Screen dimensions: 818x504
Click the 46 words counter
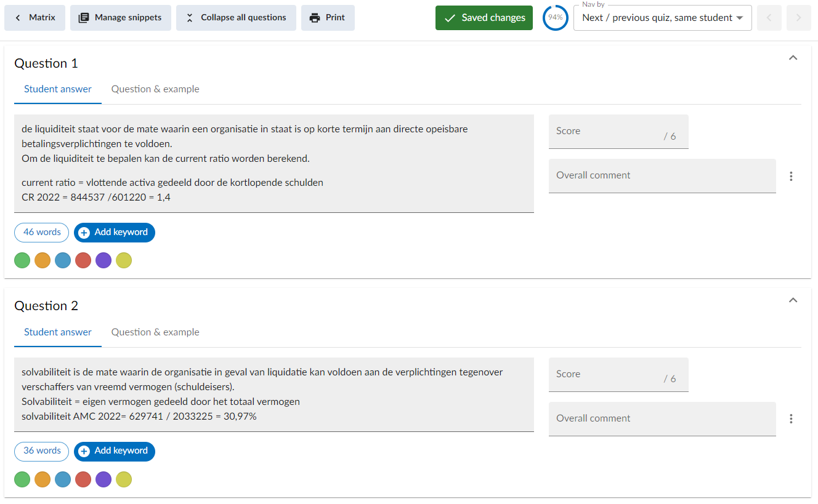(41, 233)
